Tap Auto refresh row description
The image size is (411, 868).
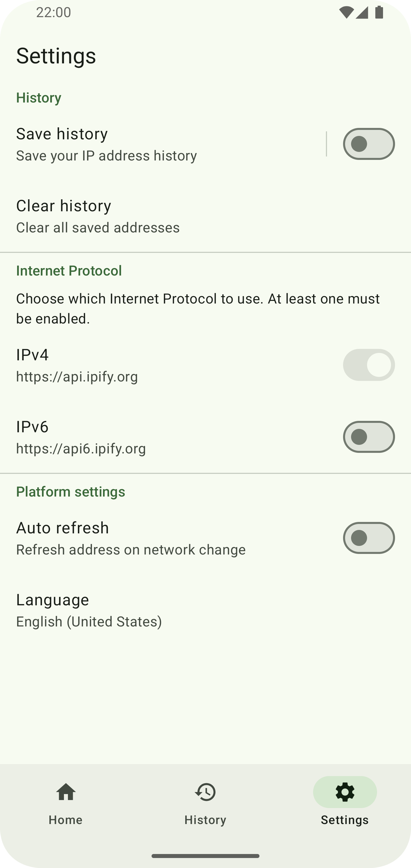pyautogui.click(x=131, y=550)
